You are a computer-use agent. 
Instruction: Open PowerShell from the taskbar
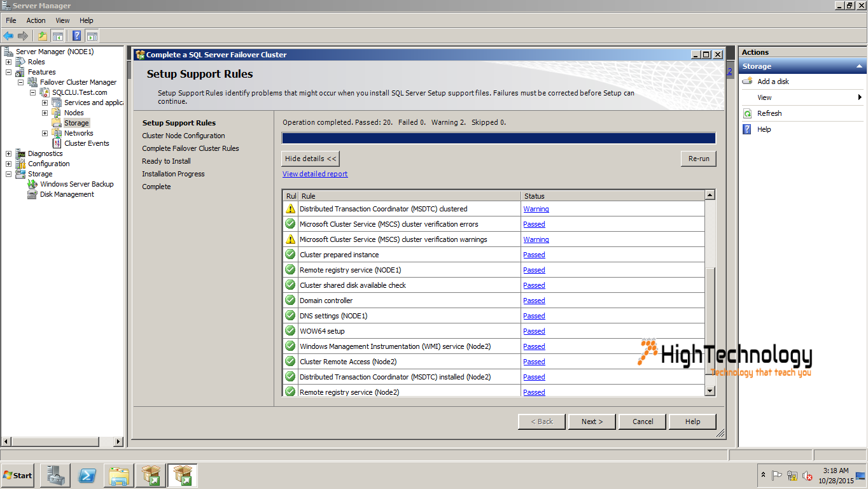pos(87,476)
